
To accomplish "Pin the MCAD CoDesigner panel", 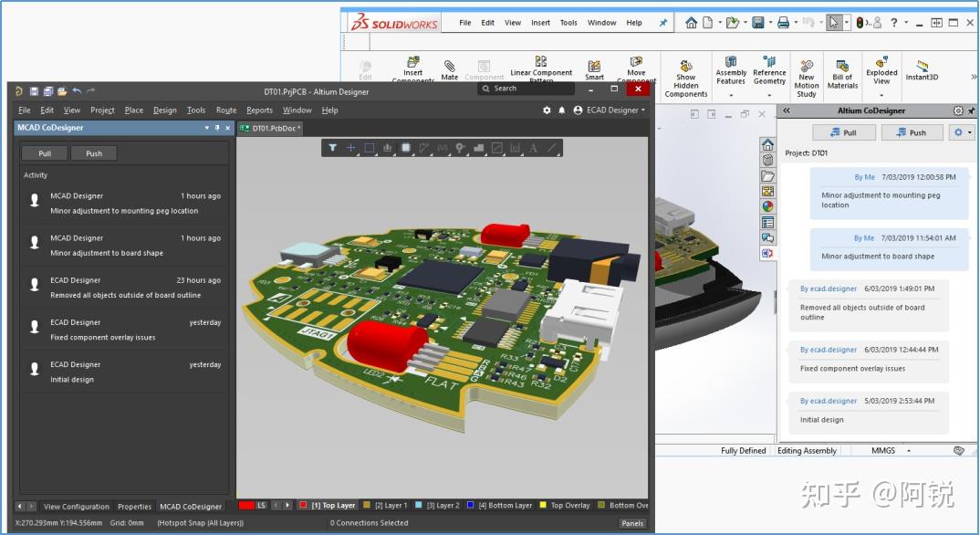I will tap(216, 129).
